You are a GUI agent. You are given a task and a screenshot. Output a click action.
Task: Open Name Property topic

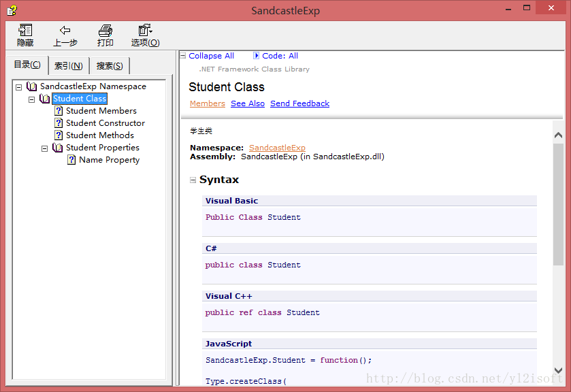point(110,160)
